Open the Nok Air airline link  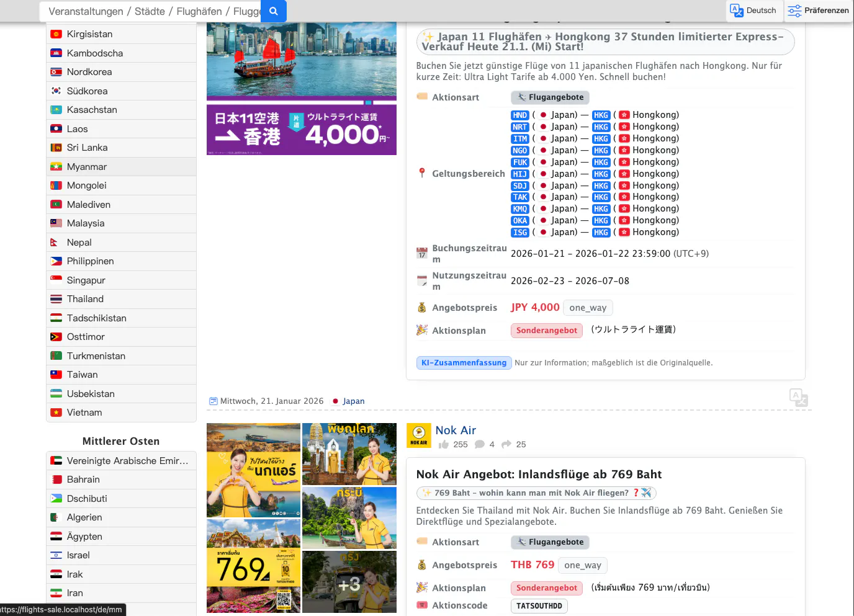[x=456, y=430]
